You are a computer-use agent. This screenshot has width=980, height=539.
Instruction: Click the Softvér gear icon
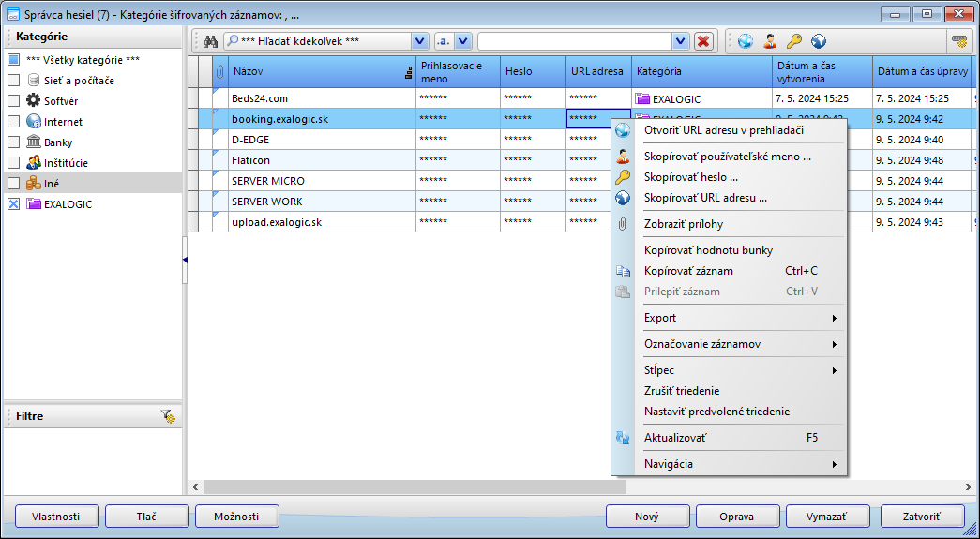tap(33, 100)
